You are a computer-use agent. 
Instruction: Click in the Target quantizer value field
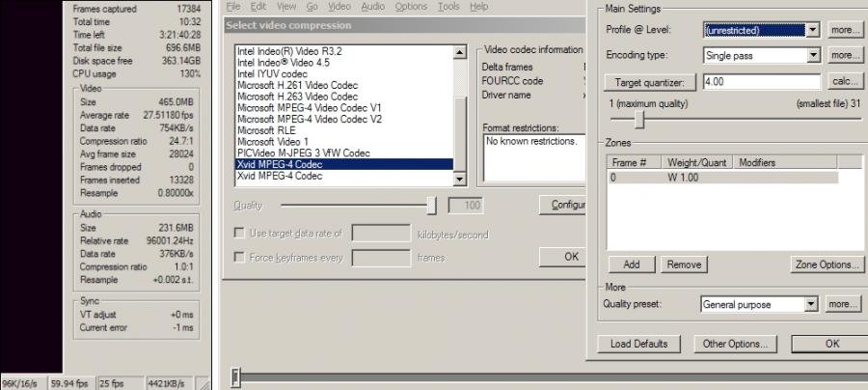tap(761, 82)
